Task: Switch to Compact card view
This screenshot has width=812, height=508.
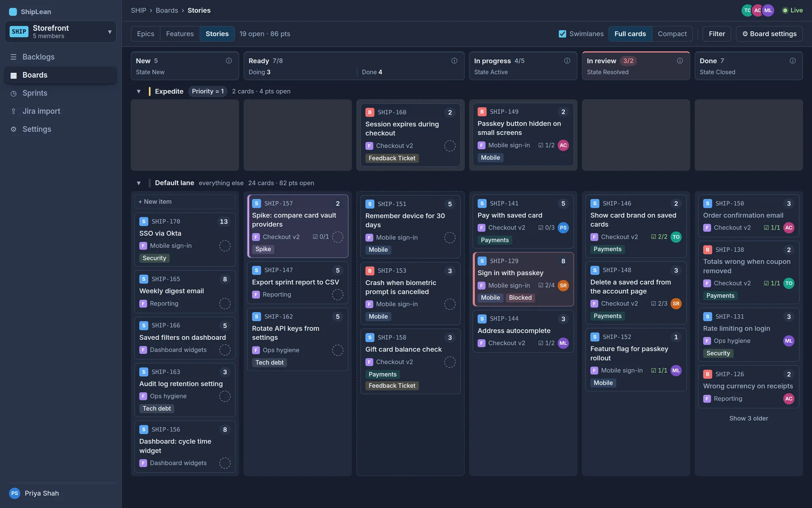Action: [672, 34]
